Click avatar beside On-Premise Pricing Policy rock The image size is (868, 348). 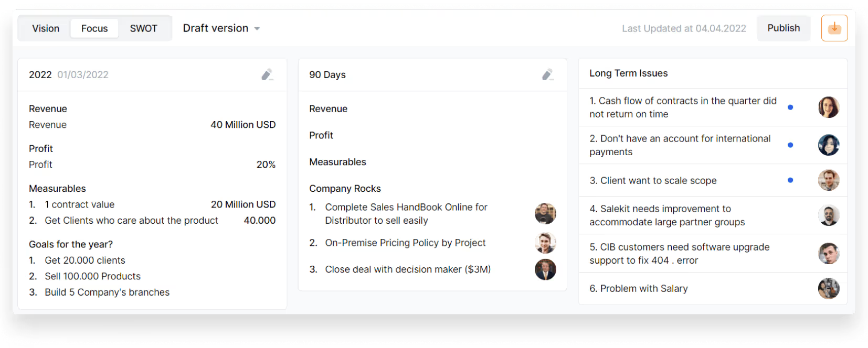coord(545,243)
